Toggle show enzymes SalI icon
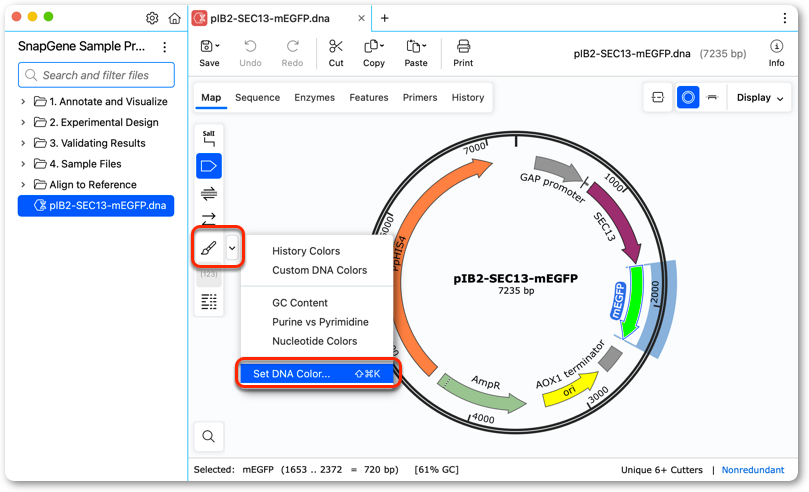This screenshot has height=492, width=809. 209,138
